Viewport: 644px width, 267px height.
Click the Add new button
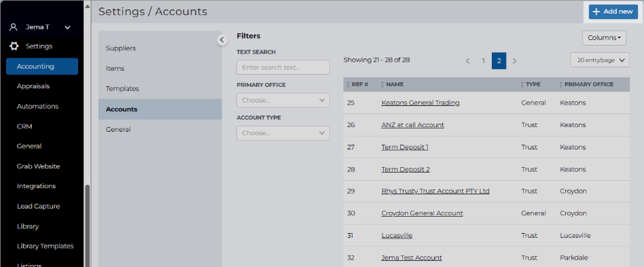[x=613, y=12]
